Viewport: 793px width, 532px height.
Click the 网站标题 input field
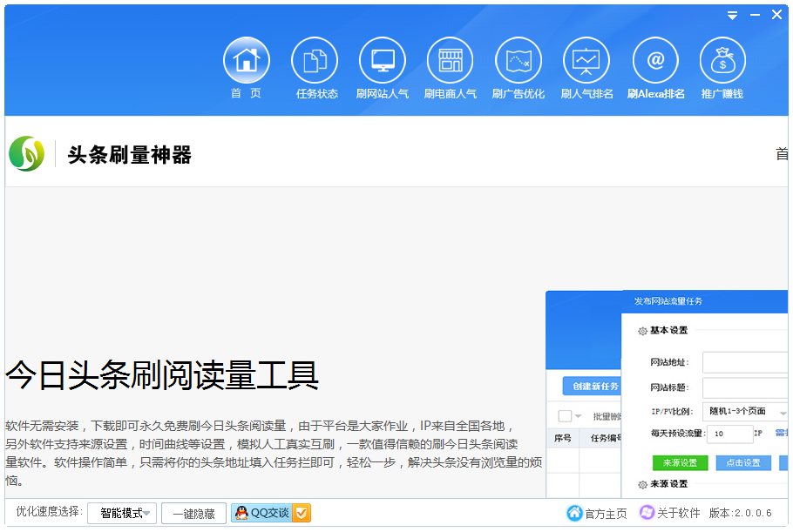745,388
